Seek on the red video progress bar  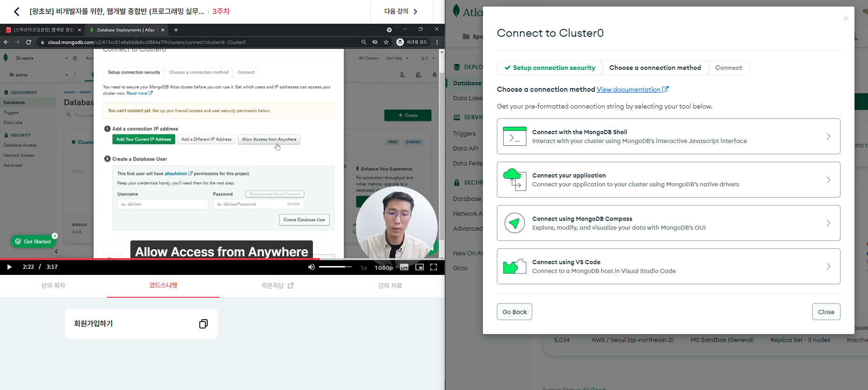222,259
